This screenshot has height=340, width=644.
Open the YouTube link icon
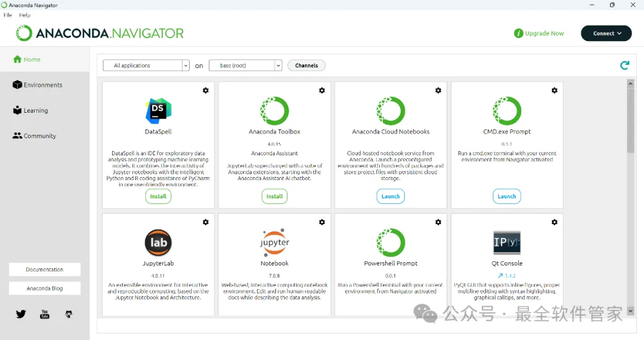[x=45, y=314]
